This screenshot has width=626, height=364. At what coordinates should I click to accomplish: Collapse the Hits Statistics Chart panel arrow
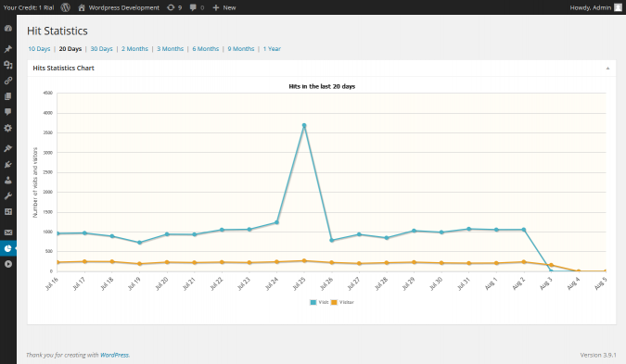point(607,69)
